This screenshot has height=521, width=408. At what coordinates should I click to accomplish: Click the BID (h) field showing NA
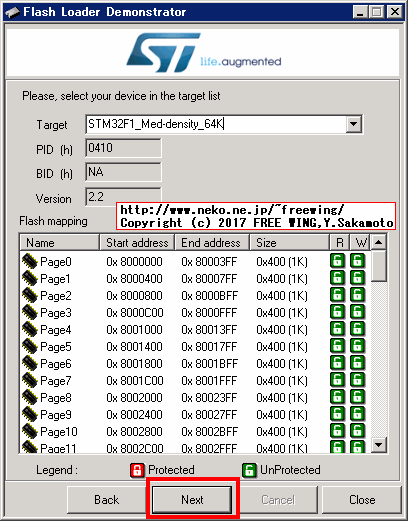[123, 172]
